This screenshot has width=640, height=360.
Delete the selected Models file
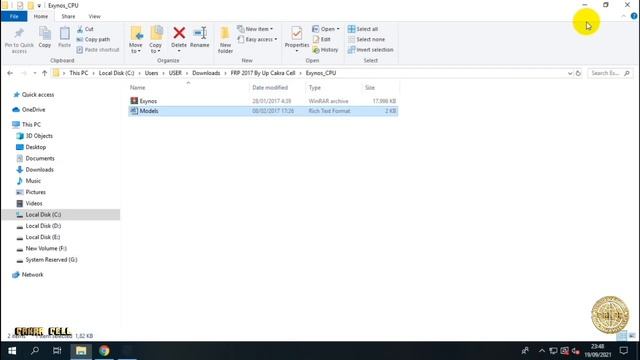[x=179, y=39]
